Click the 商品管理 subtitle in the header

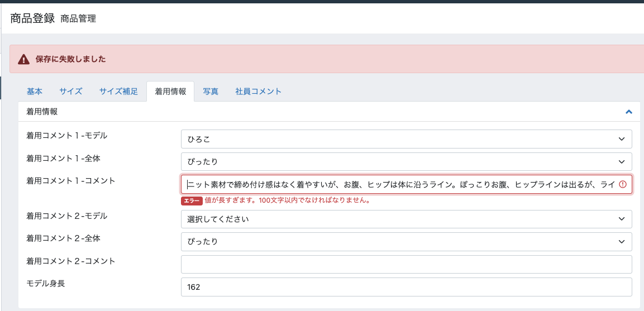78,19
